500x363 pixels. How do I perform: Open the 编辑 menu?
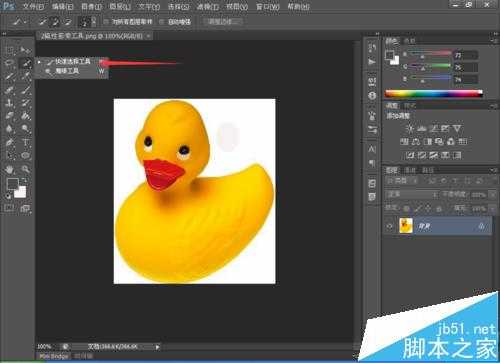(62, 6)
